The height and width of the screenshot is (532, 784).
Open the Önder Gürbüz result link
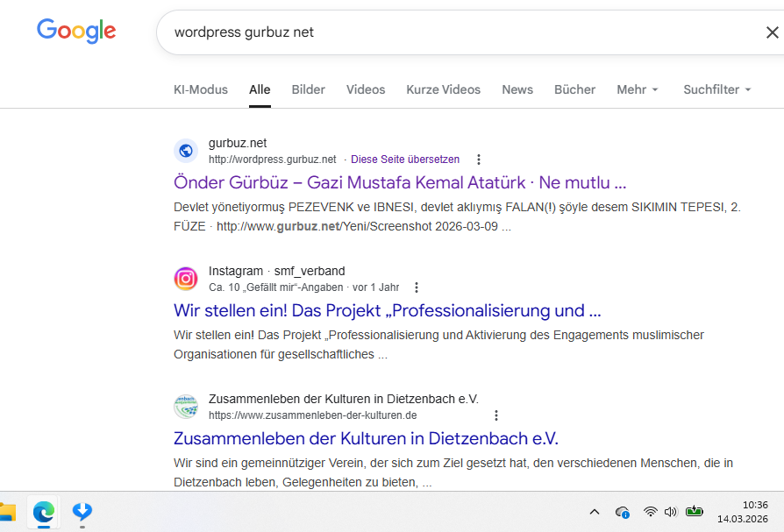400,183
